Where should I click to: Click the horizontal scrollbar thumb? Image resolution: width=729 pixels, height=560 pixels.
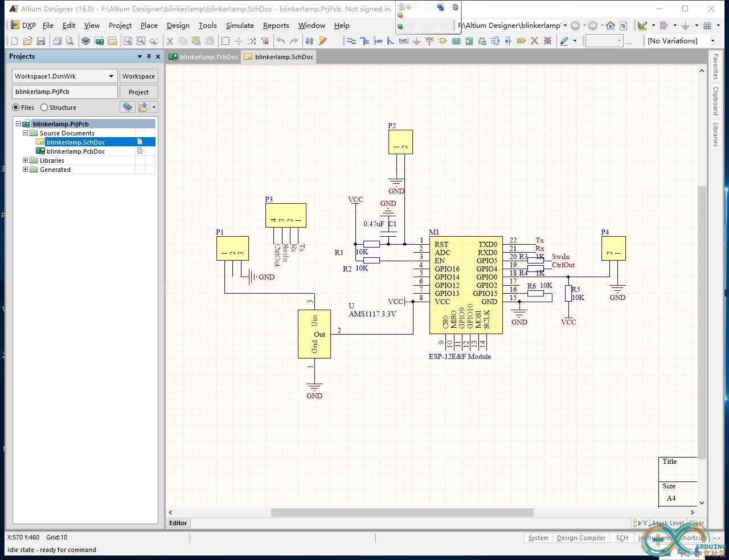pyautogui.click(x=402, y=512)
